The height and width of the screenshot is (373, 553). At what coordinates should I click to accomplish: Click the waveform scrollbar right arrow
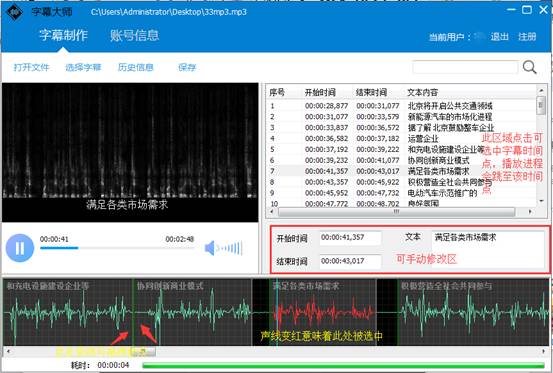[543, 351]
